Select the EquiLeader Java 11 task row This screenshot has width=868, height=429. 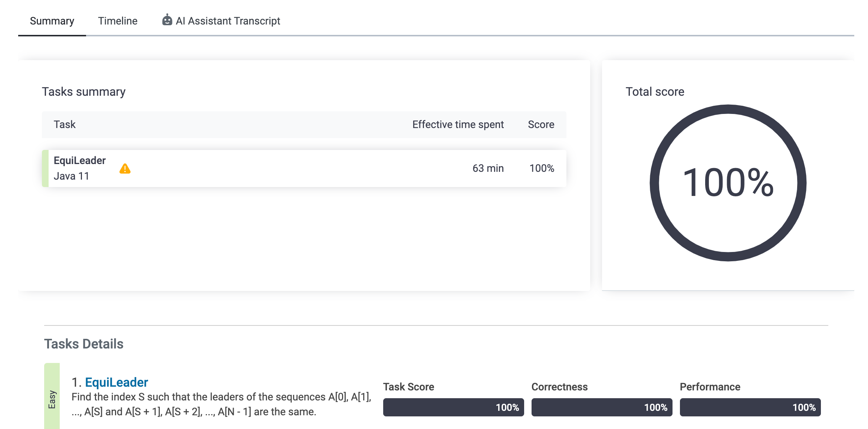click(x=260, y=168)
